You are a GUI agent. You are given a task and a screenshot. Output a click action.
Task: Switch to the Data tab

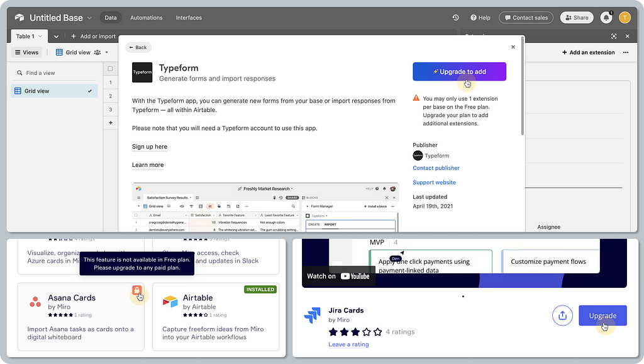(111, 18)
